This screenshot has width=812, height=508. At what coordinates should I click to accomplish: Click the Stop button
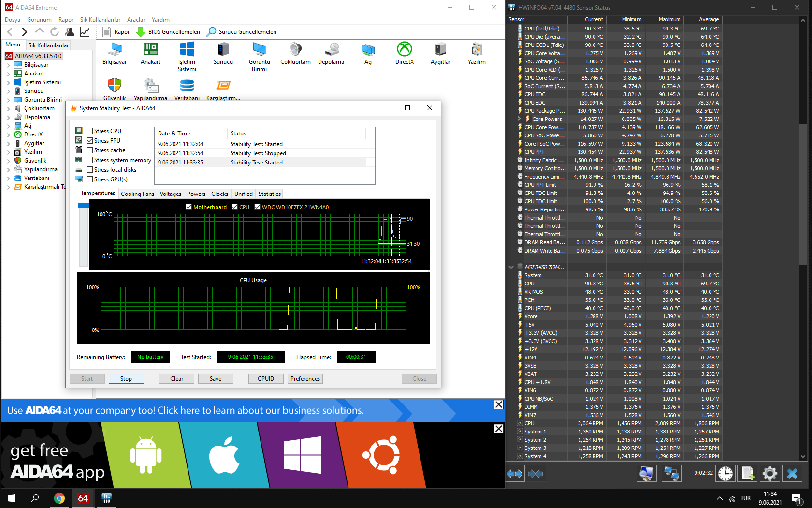click(126, 379)
